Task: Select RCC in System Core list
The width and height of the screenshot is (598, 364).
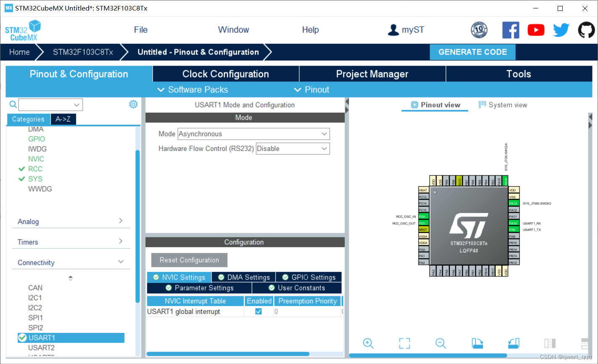Action: [x=35, y=169]
